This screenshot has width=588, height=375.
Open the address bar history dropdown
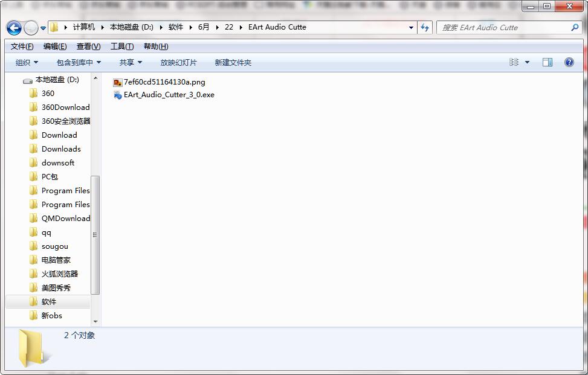click(411, 28)
